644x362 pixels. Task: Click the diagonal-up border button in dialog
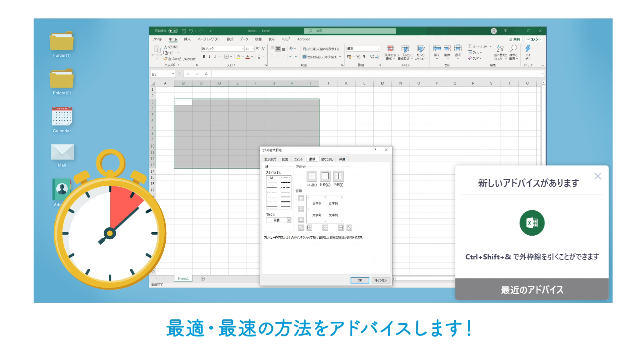click(x=301, y=228)
